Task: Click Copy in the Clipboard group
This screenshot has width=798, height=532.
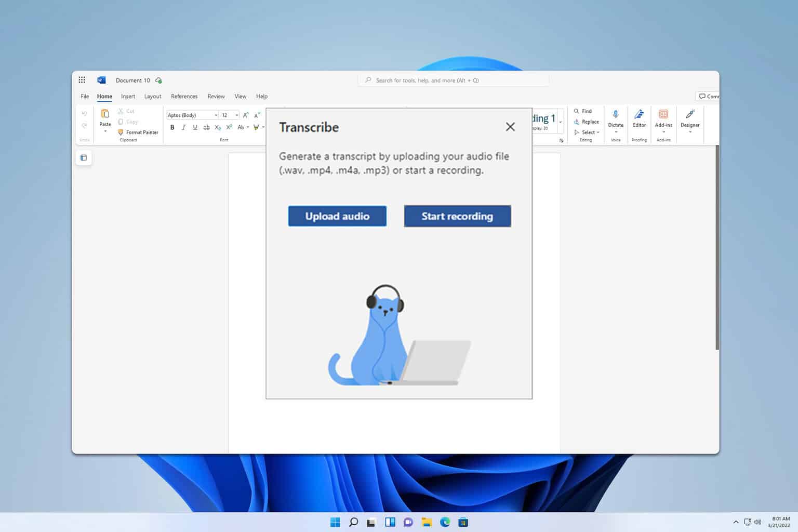Action: 128,122
